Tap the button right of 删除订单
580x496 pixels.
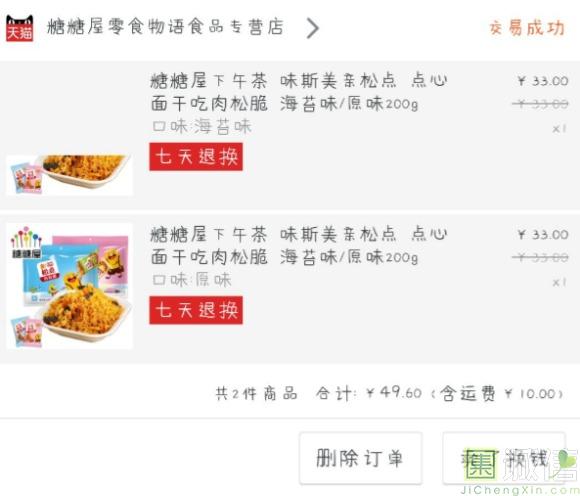[504, 458]
